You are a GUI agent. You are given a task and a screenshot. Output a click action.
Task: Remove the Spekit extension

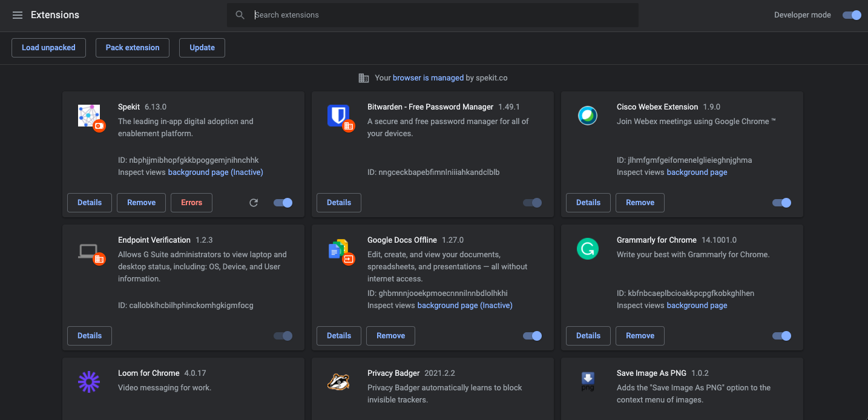142,203
